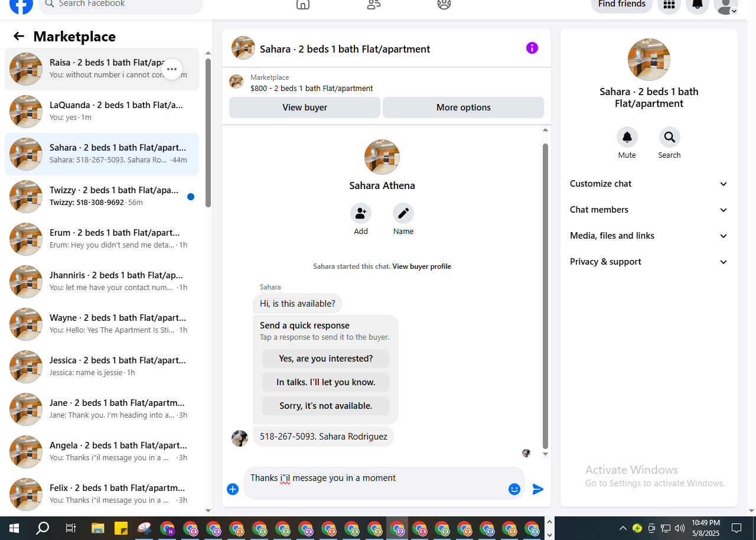Expand Media, files and links section
756x540 pixels.
click(649, 236)
